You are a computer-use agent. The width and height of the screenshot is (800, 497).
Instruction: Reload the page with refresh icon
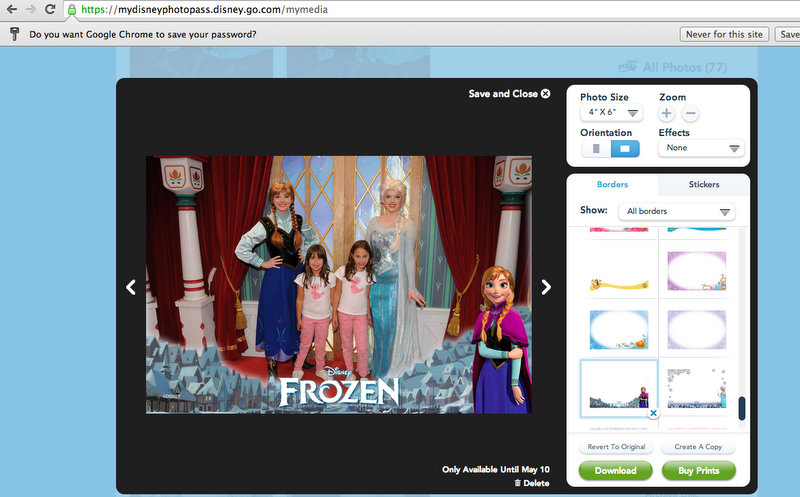pyautogui.click(x=50, y=9)
